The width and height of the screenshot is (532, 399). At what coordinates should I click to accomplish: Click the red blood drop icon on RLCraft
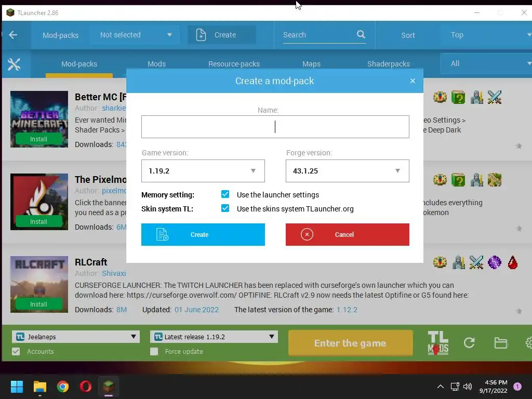click(513, 262)
